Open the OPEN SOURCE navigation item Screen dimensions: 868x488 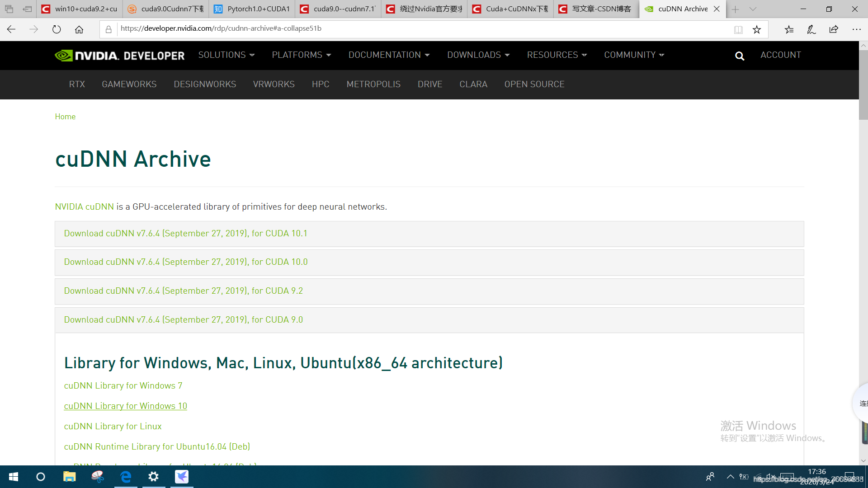tap(534, 84)
